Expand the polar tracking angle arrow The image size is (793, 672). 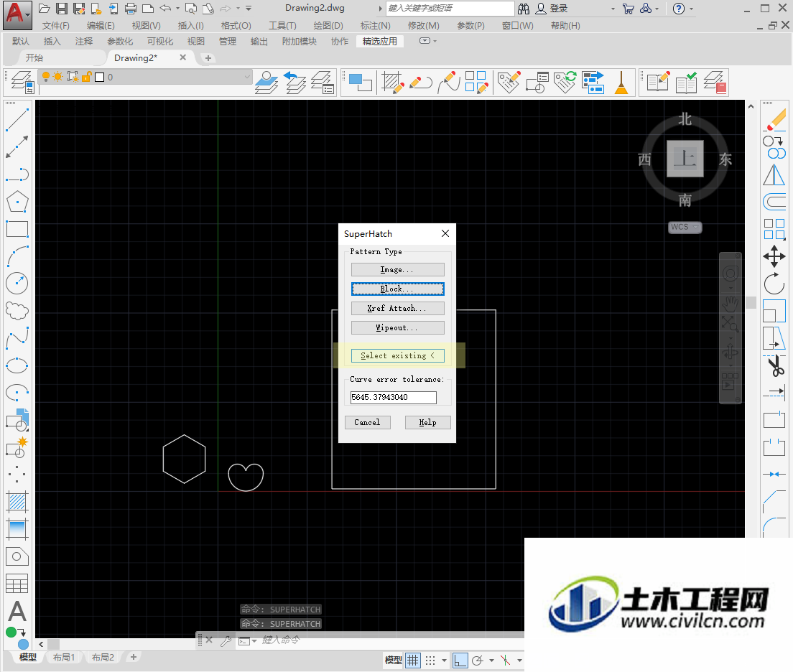tap(491, 661)
